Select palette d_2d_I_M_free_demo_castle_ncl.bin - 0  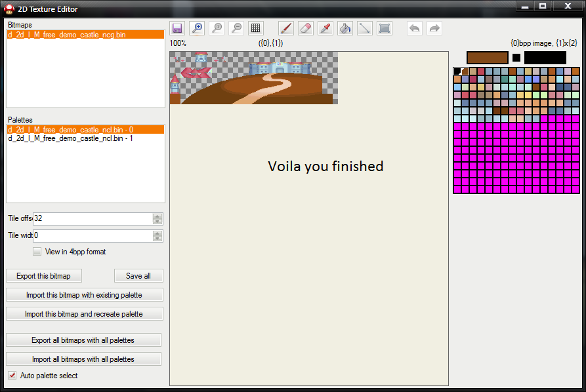pos(85,130)
